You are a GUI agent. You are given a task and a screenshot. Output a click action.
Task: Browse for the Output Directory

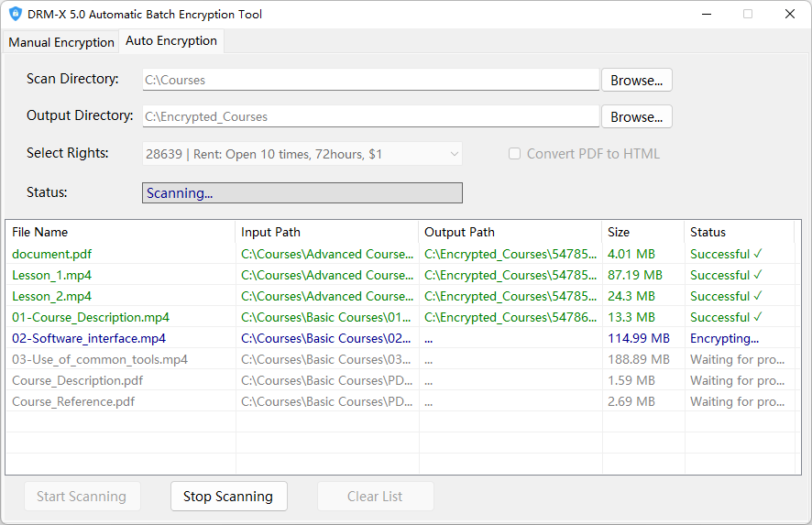click(x=636, y=117)
